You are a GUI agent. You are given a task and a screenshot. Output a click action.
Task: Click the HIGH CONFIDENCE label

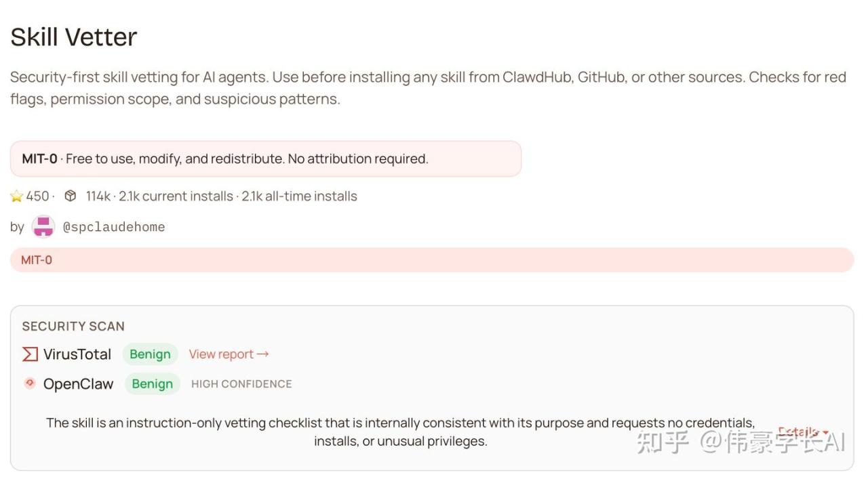point(241,384)
